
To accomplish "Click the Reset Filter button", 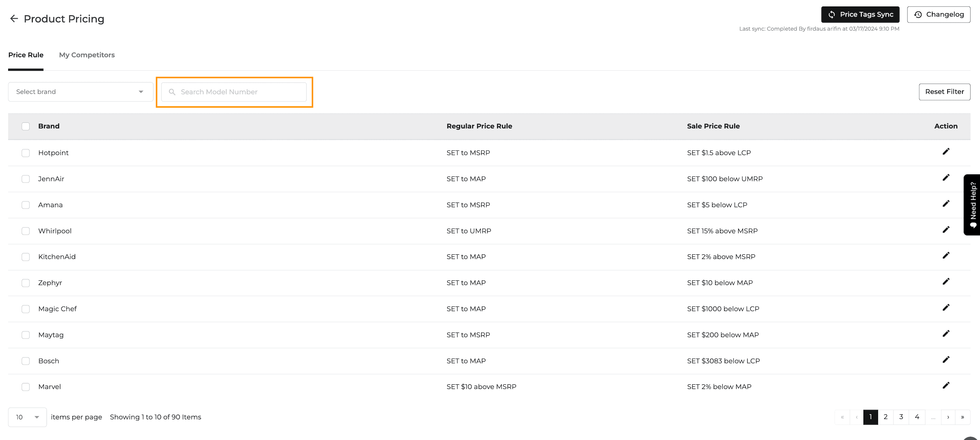I will click(944, 92).
